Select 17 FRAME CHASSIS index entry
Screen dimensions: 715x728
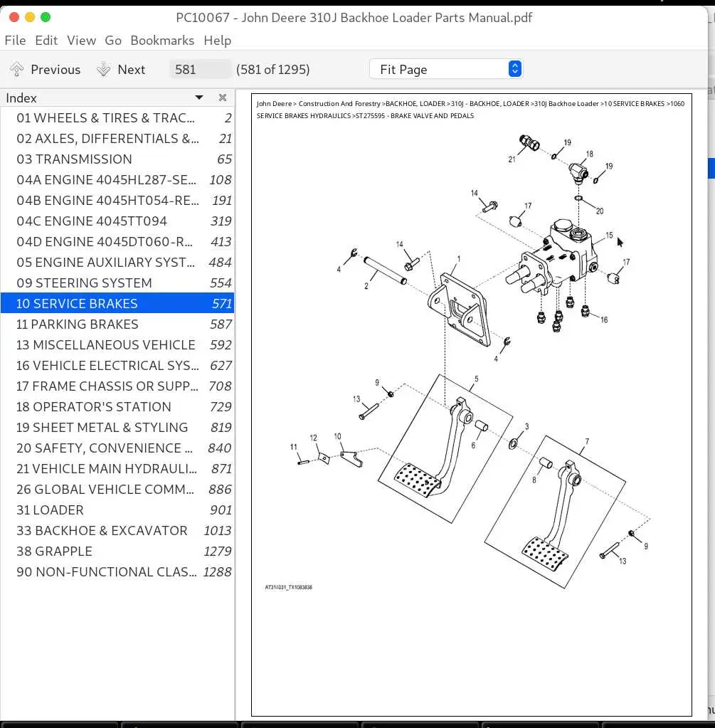coord(117,386)
